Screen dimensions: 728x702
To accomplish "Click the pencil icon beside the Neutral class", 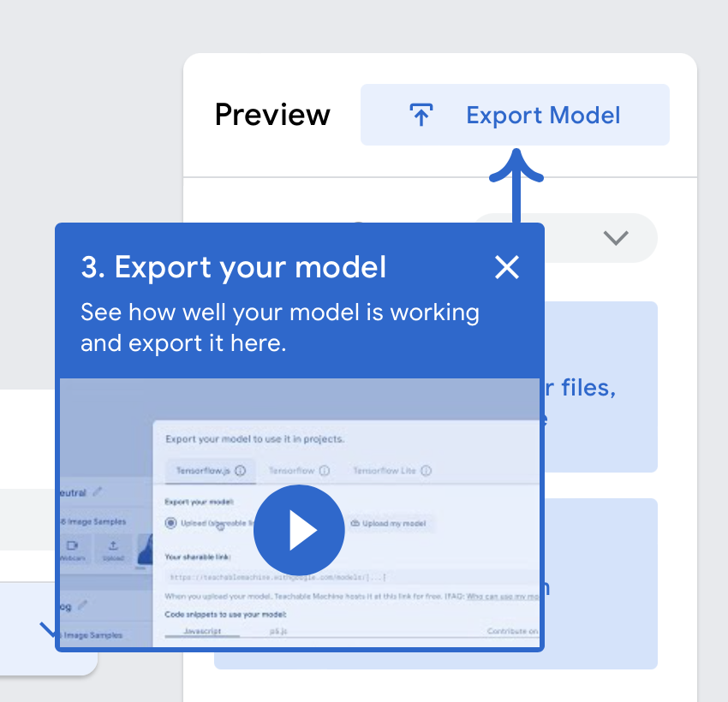I will point(97,491).
